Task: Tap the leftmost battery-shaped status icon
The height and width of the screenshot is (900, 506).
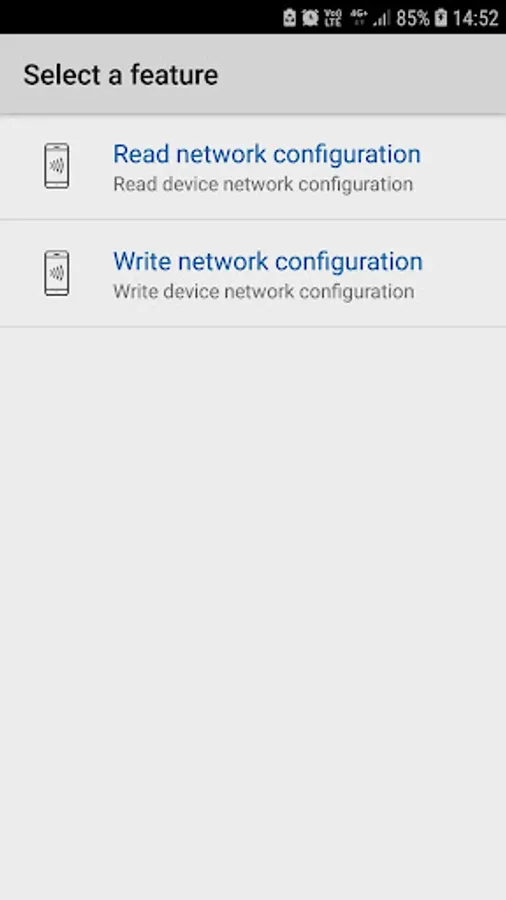Action: click(290, 18)
